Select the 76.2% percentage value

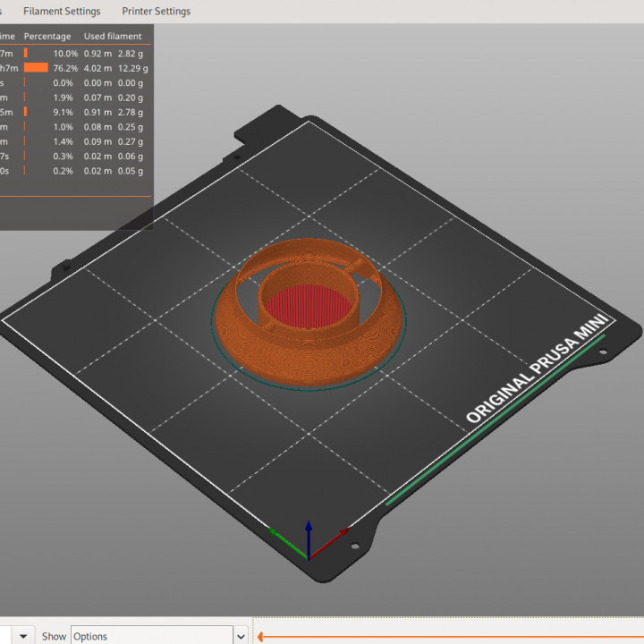[x=65, y=68]
